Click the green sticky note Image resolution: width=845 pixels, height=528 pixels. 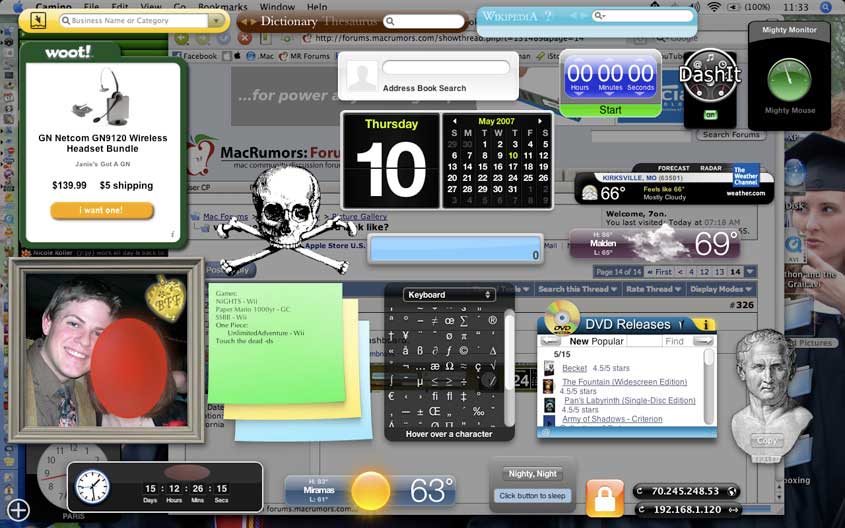(x=276, y=342)
